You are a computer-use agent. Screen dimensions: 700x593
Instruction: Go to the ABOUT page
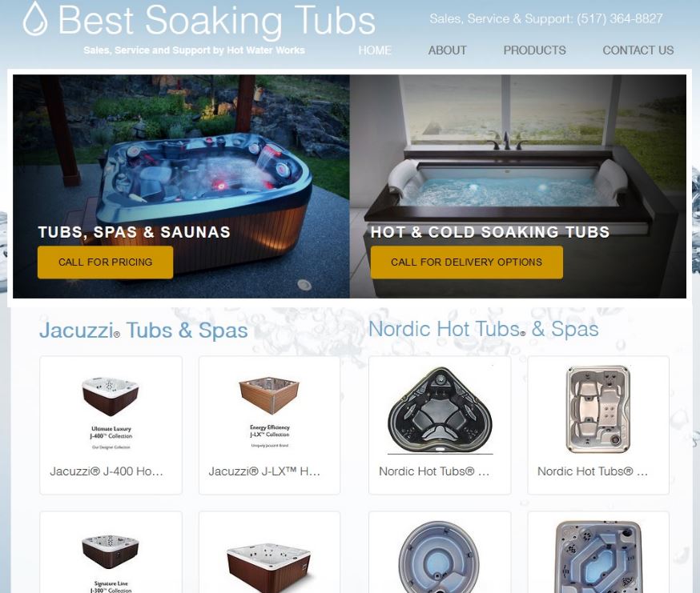click(x=448, y=50)
